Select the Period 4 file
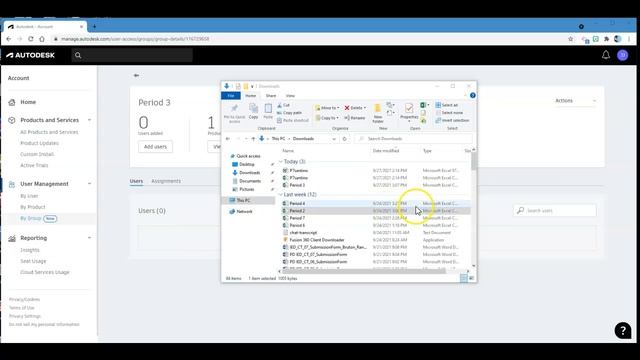Screen dimensions: 640x360 pos(297,203)
